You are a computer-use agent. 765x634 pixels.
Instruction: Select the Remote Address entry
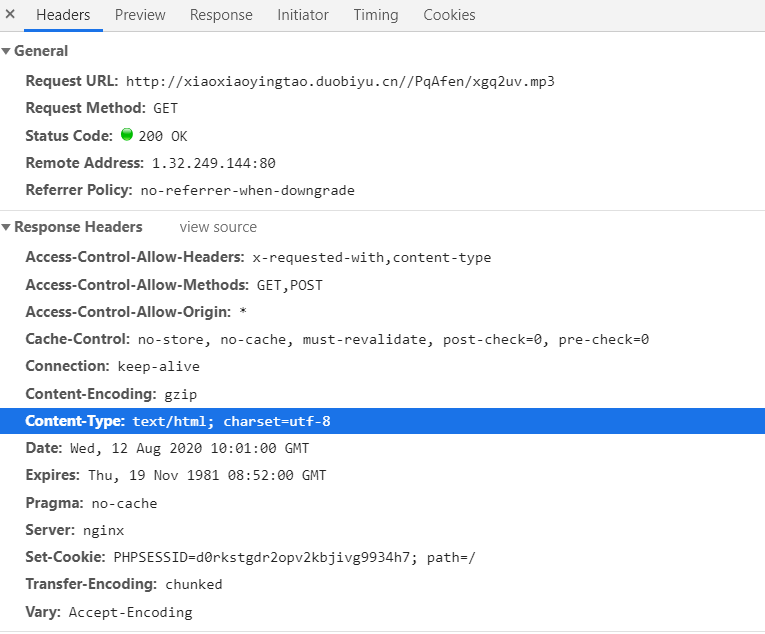(150, 163)
